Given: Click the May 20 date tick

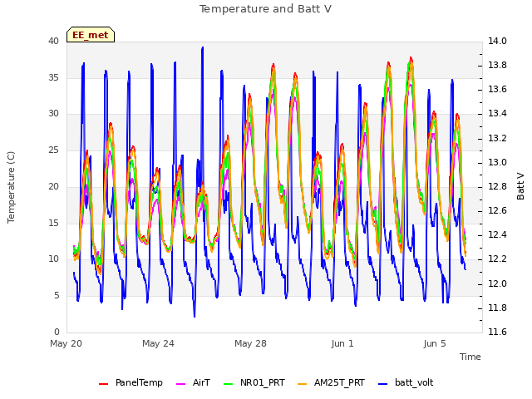Looking at the screenshot, I should [66, 343].
